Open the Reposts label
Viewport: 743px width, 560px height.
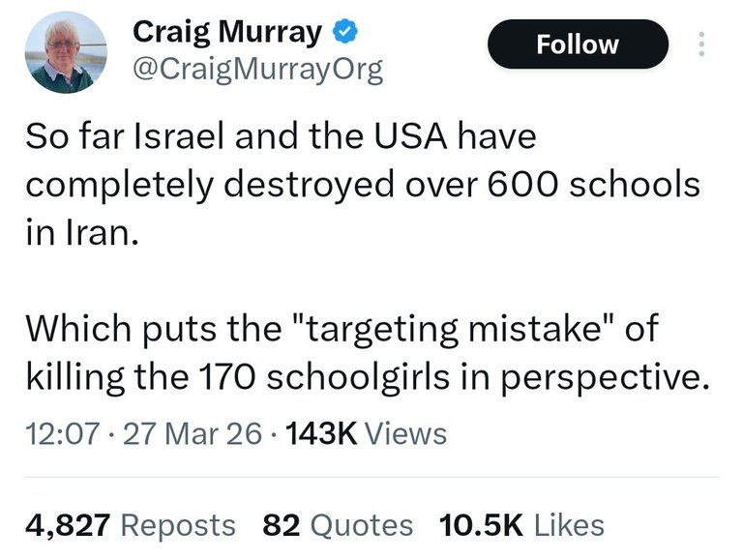[181, 525]
